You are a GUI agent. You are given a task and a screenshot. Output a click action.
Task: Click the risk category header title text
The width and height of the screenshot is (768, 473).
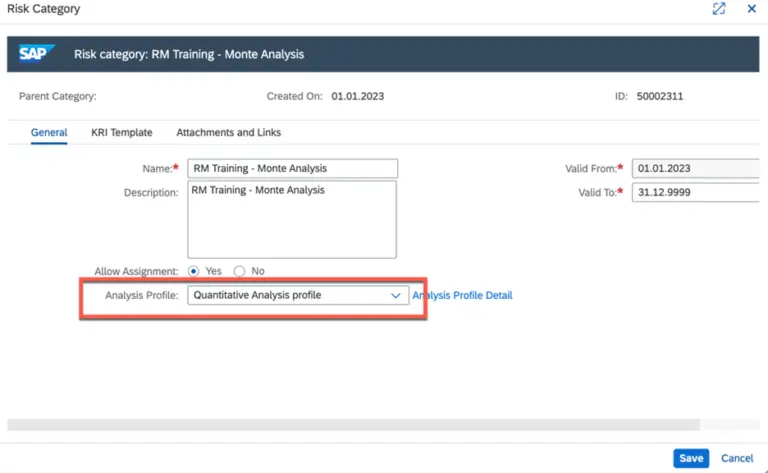tap(189, 54)
